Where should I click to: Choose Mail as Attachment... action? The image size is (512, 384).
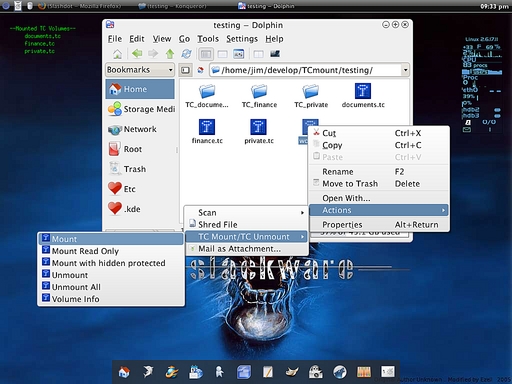(246, 249)
